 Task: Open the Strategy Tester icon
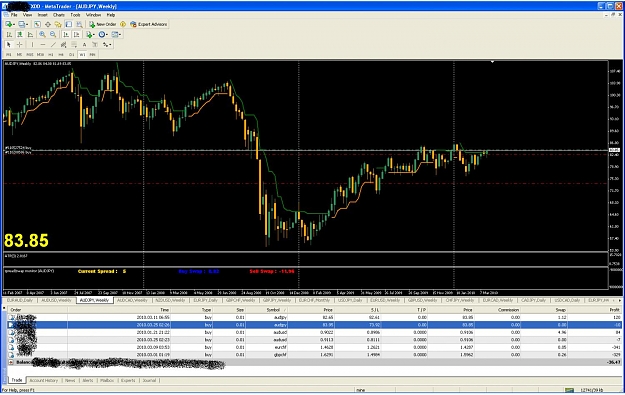pos(79,24)
